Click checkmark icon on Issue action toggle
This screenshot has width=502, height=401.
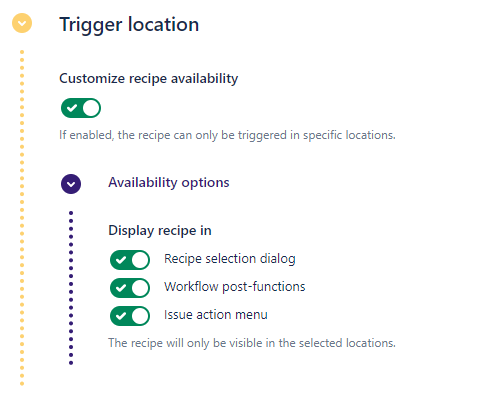coord(121,316)
